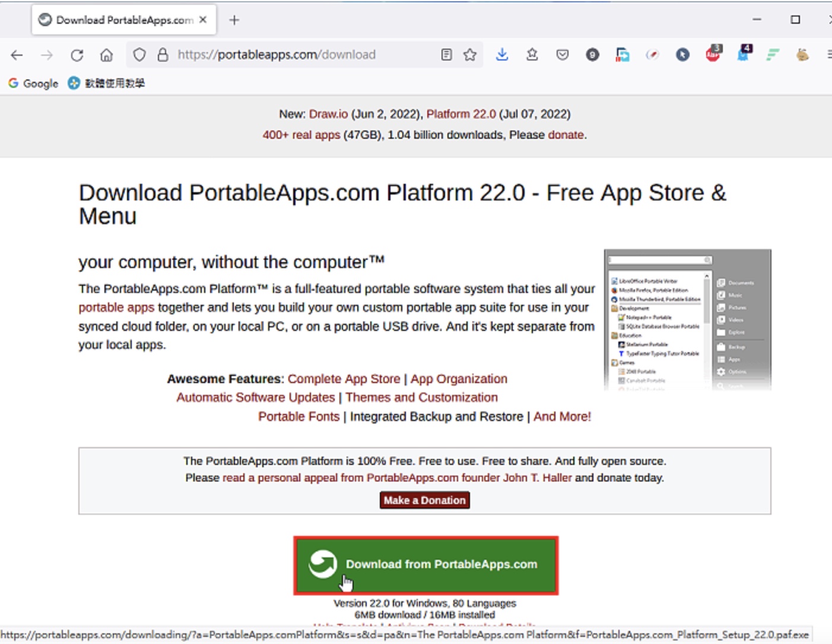Click Download from PortableApps.com button
The image size is (832, 644).
coord(426,565)
